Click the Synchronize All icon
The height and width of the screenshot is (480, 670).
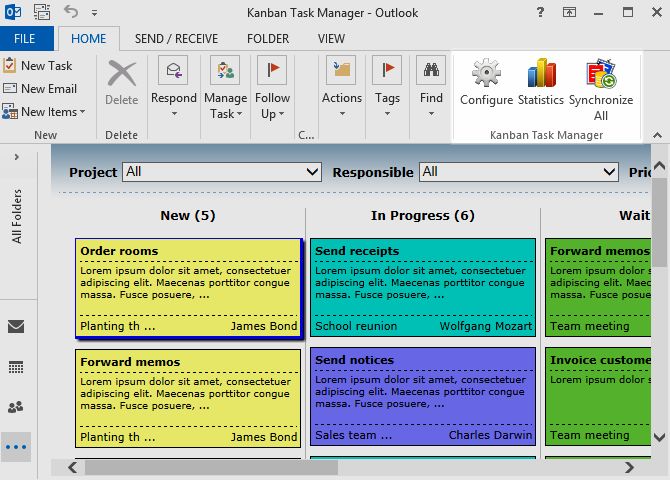coord(601,74)
